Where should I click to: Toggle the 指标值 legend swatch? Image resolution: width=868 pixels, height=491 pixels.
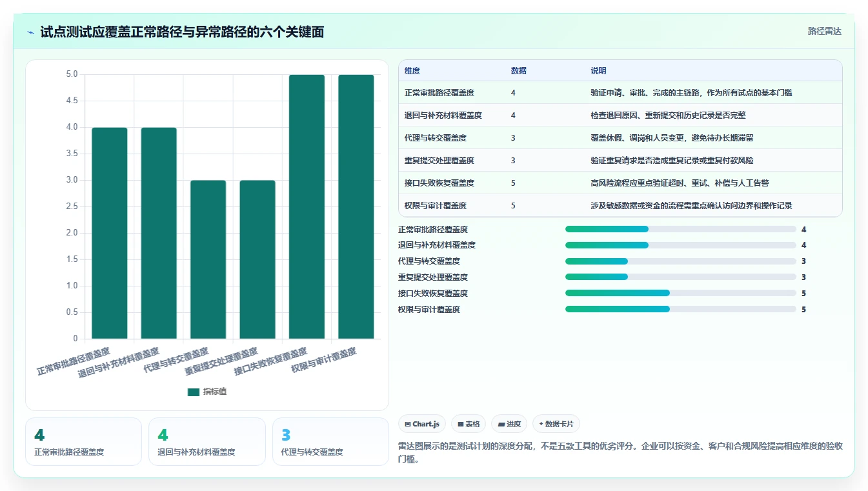194,392
